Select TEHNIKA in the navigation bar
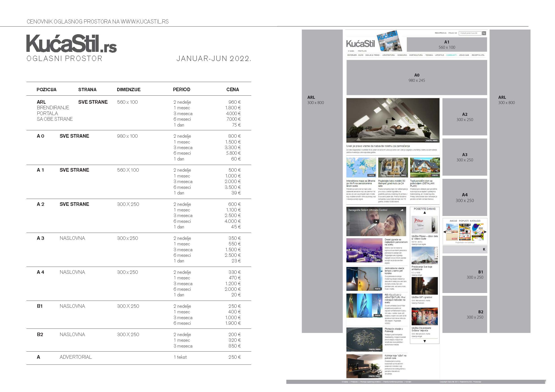Image resolution: width=555 pixels, height=392 pixels. point(429,55)
